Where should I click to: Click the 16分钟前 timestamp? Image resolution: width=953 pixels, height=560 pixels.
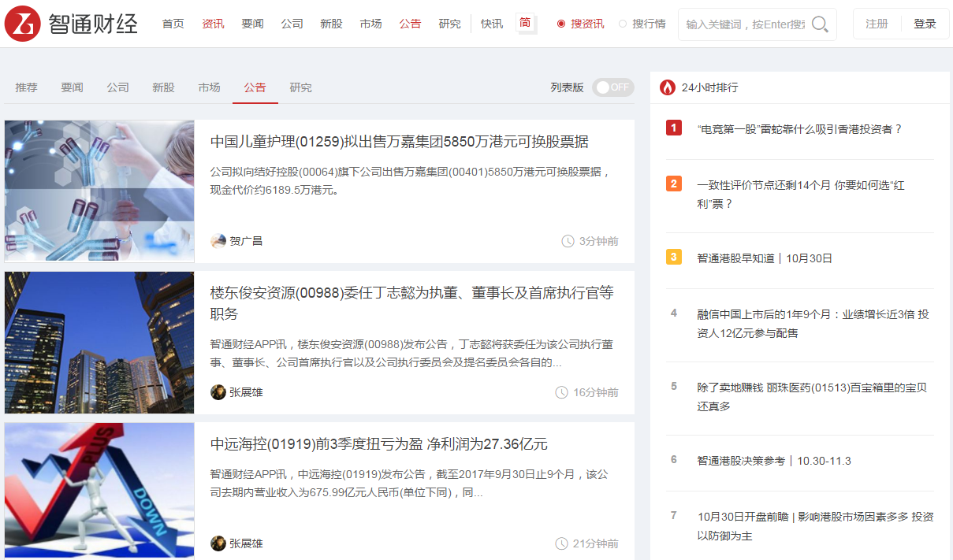pyautogui.click(x=596, y=392)
